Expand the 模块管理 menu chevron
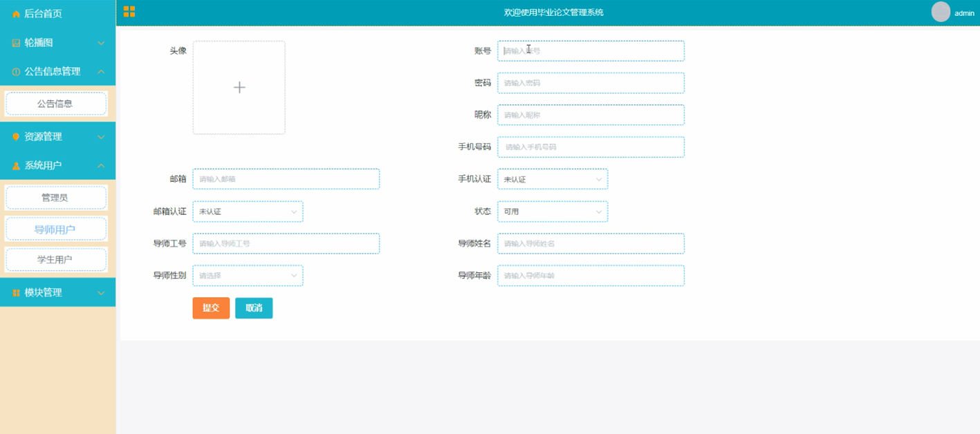980x434 pixels. click(x=101, y=293)
